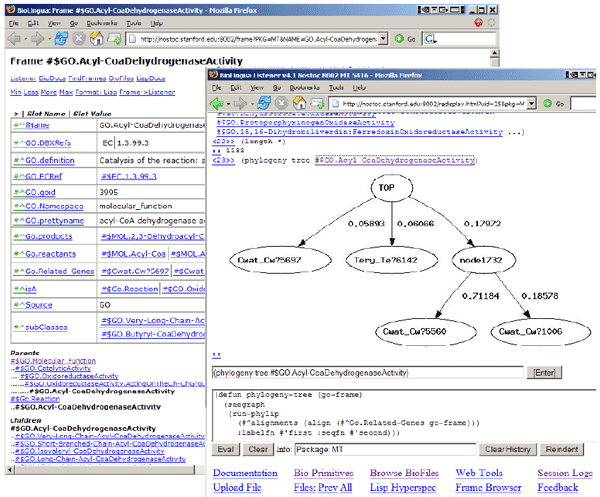This screenshot has width=600, height=497.
Task: Open Lisp Hyperspec link
Action: [x=403, y=487]
